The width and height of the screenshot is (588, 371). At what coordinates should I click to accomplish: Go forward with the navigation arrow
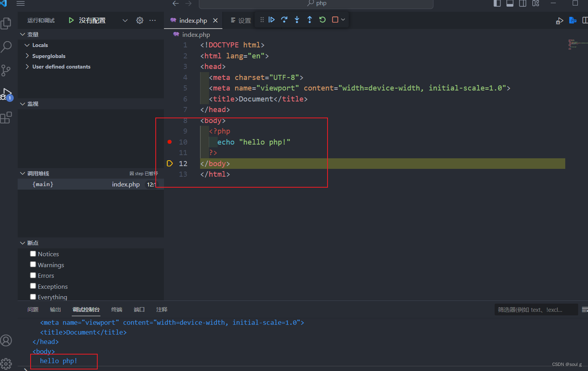[189, 4]
